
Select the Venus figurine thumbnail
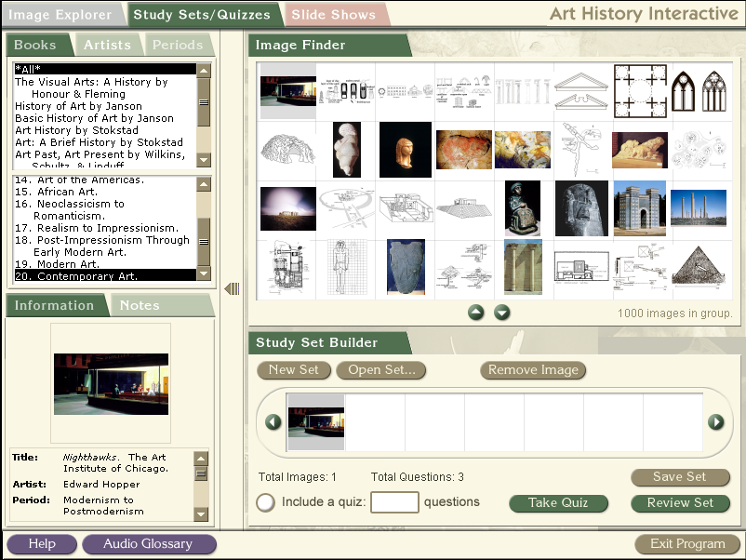coord(347,150)
